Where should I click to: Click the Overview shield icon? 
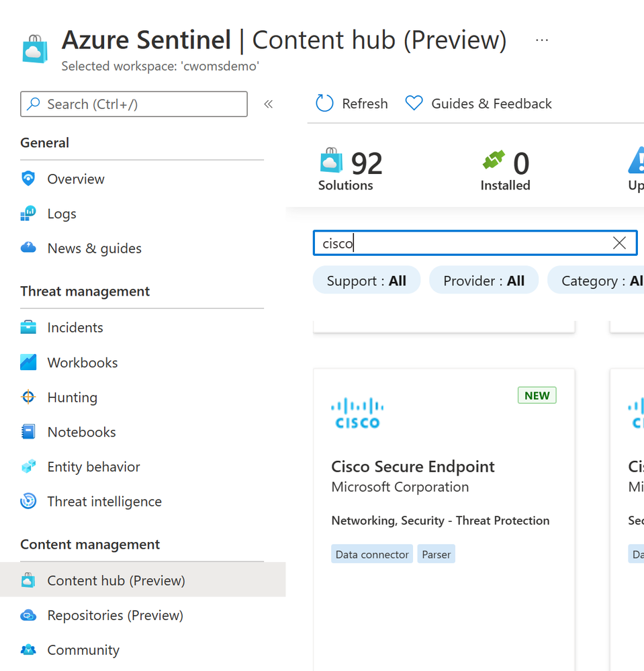coord(28,179)
